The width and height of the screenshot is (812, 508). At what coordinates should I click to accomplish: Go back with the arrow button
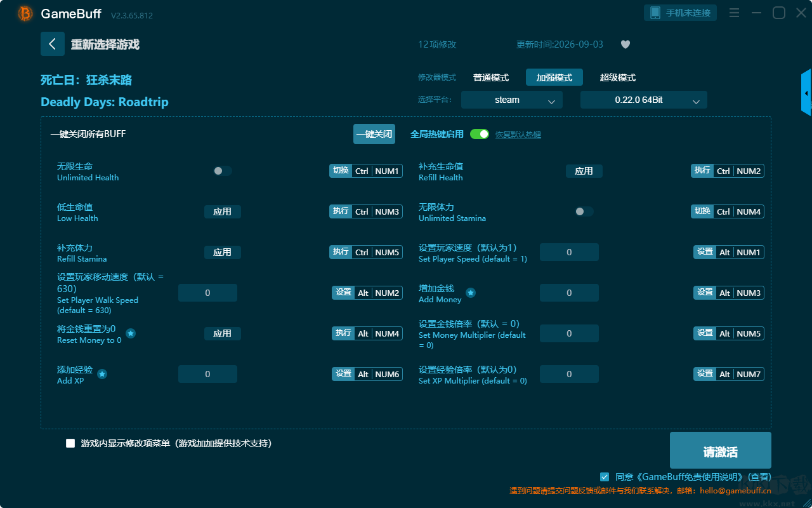53,44
